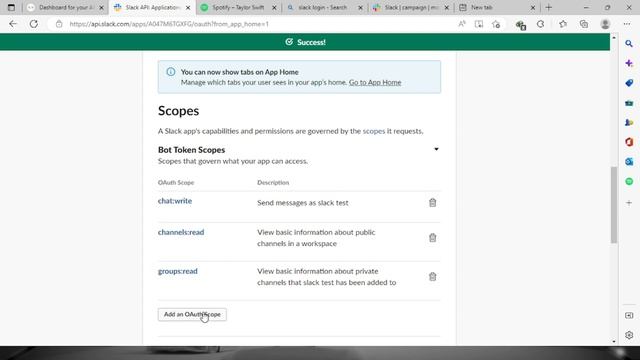
Task: Open the sidebar search icon
Action: (x=629, y=44)
